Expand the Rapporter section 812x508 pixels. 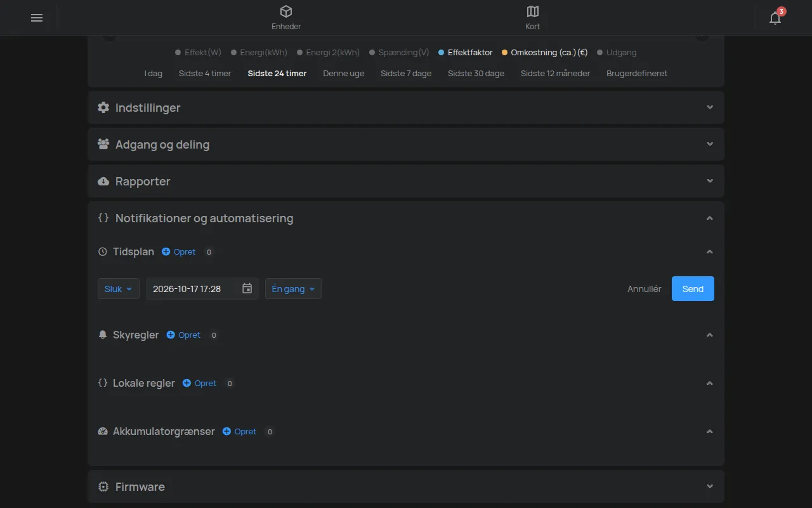[406, 182]
